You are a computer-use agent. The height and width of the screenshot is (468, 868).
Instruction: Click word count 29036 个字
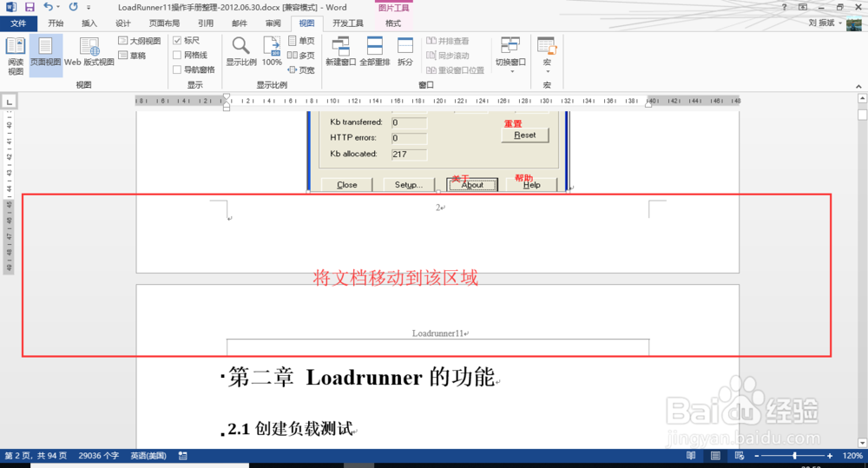point(99,456)
